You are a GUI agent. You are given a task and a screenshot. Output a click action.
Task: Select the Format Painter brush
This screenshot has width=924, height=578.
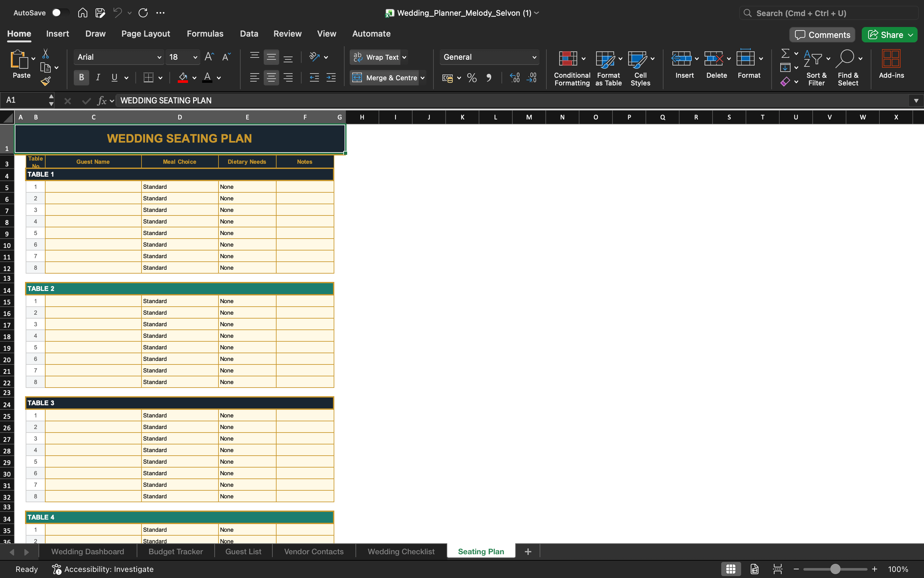(x=46, y=81)
